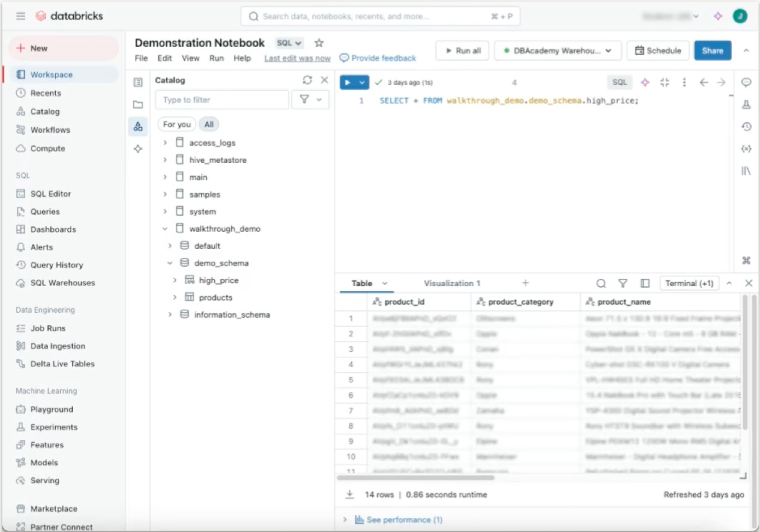Screen dimensions: 760x532
Task: Open the File menu
Action: [x=141, y=58]
